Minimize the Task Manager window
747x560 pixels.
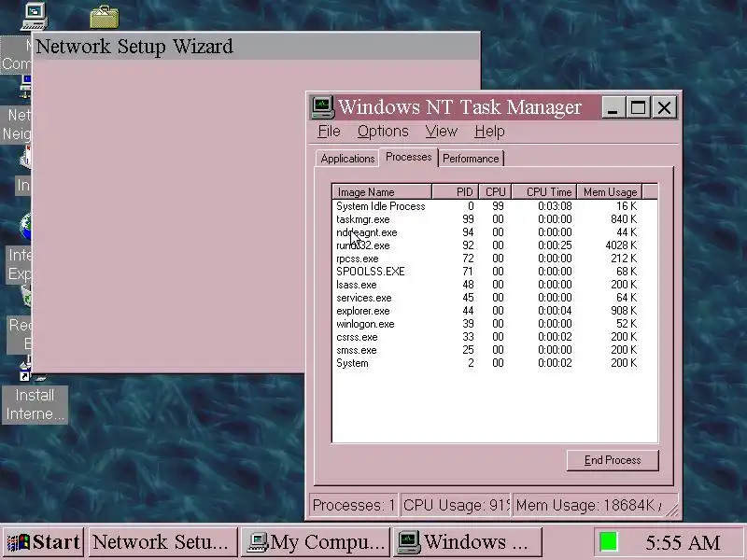point(613,107)
